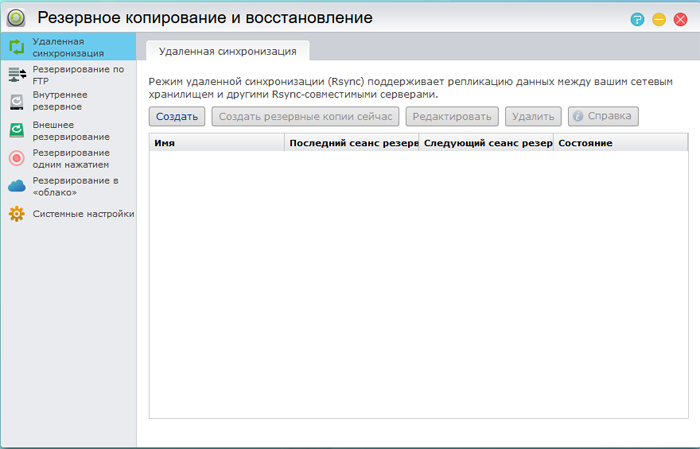700x449 pixels.
Task: Click the app logo in title bar
Action: pos(16,18)
